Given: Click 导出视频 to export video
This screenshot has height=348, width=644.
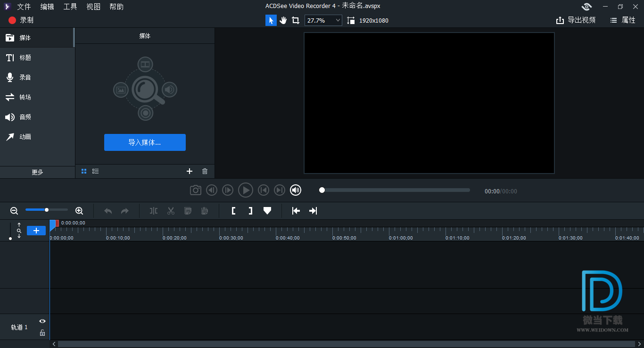Looking at the screenshot, I should [x=576, y=20].
